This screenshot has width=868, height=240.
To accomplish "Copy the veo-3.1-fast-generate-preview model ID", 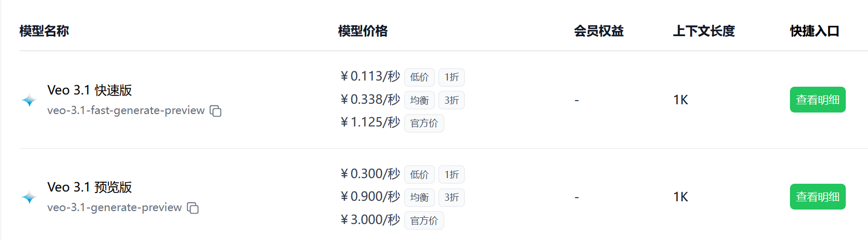I will 215,111.
